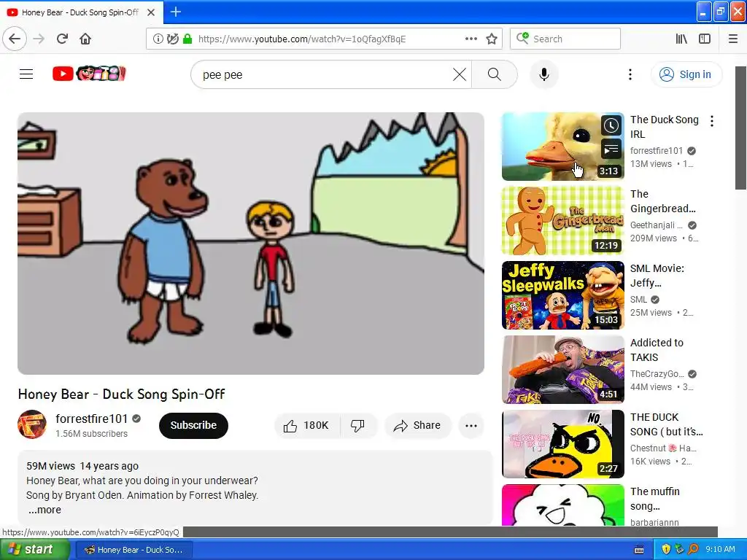747x560 pixels.
Task: Clear the search text with the X
Action: [460, 74]
